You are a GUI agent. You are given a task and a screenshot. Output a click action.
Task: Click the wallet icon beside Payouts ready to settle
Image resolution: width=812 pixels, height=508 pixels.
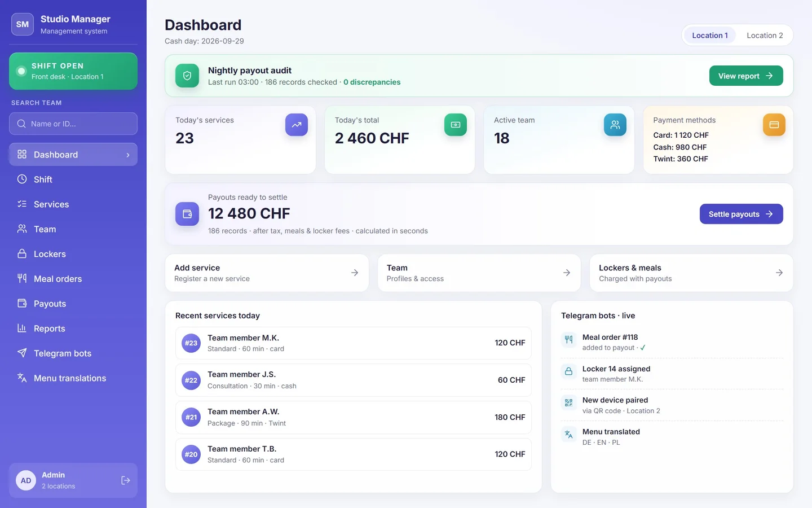[187, 214]
